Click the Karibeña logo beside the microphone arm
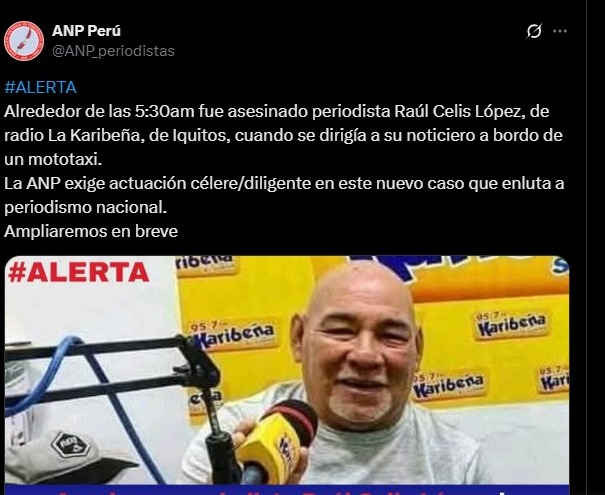 click(234, 335)
